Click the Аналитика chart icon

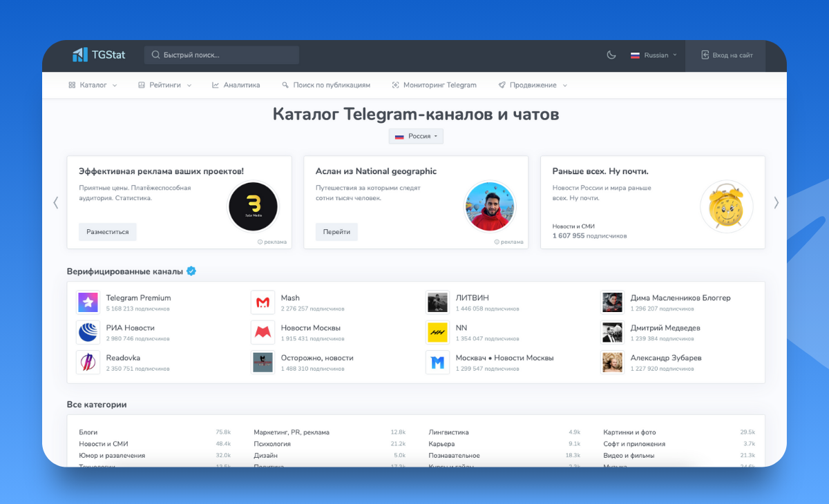[216, 85]
